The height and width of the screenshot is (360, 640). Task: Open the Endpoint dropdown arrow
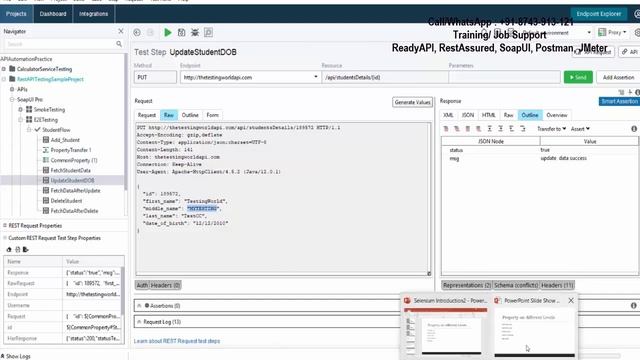click(316, 77)
